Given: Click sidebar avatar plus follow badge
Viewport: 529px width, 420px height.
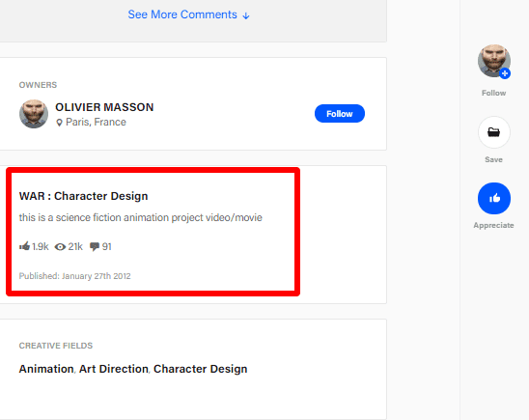Looking at the screenshot, I should click(505, 73).
